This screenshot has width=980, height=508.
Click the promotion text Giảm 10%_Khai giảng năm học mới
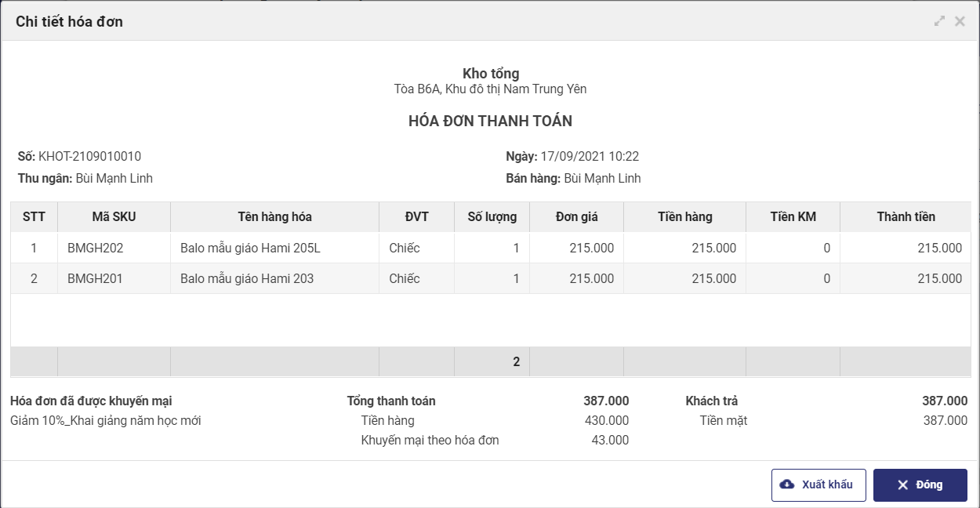click(x=106, y=421)
